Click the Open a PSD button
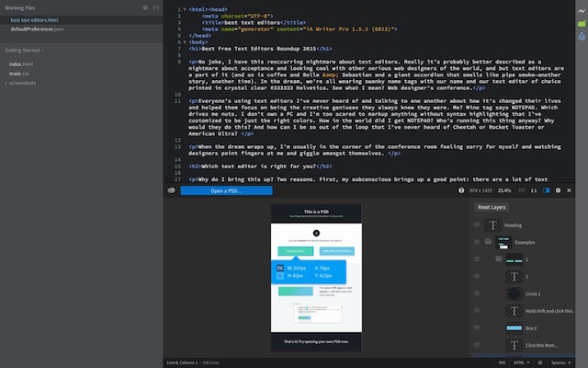 pos(227,190)
